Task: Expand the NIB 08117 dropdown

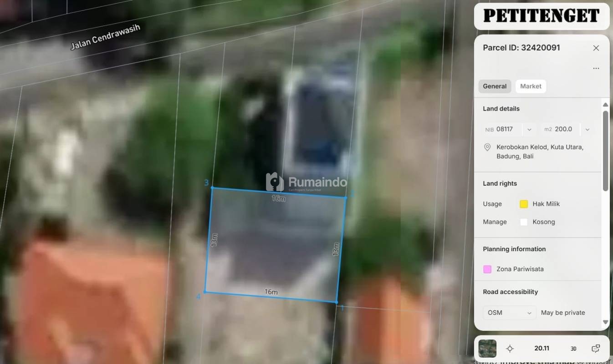Action: pos(529,129)
